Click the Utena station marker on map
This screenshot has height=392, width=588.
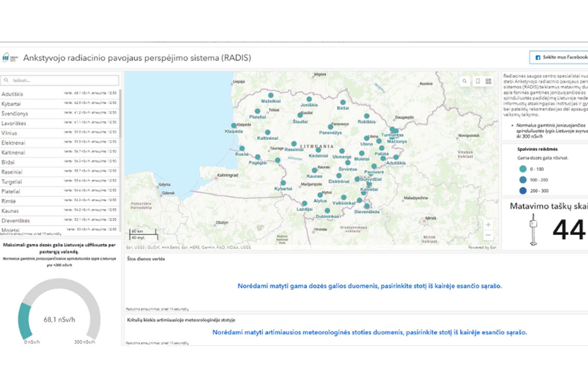(x=366, y=138)
